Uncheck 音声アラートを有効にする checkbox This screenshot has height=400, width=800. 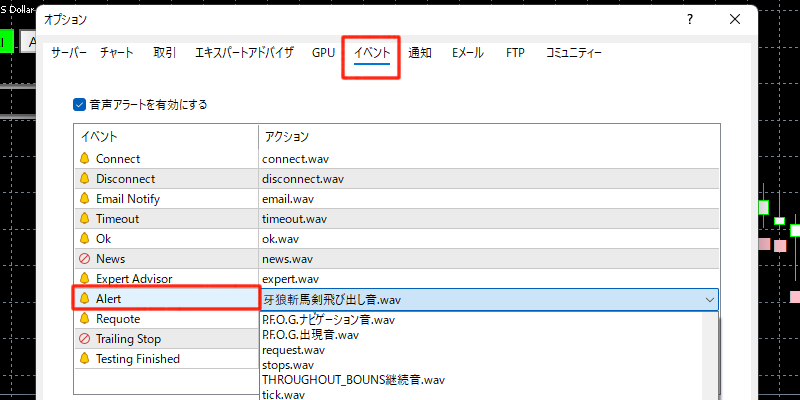(x=80, y=104)
